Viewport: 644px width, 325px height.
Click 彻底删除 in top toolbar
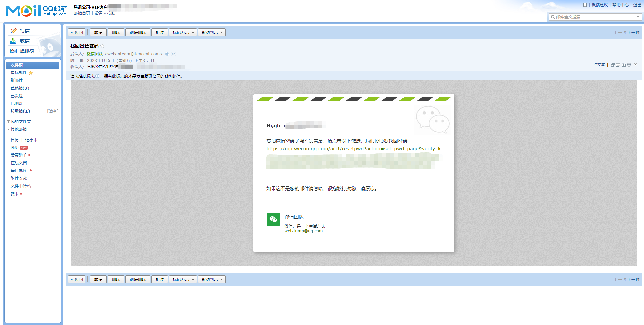pos(138,32)
